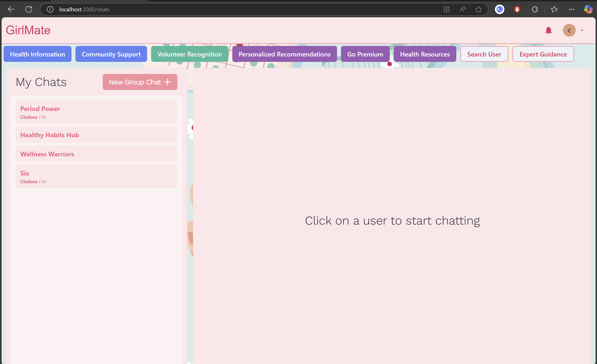Expand the profile dropdown chevron
The height and width of the screenshot is (364, 597).
tap(582, 30)
